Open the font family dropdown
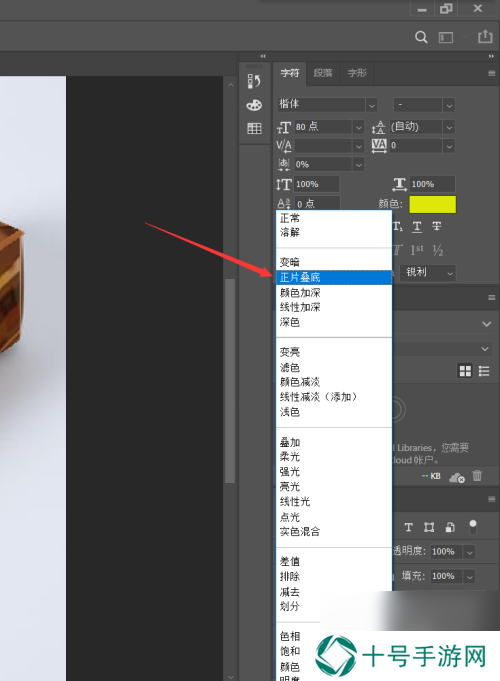The height and width of the screenshot is (681, 500). [x=371, y=105]
